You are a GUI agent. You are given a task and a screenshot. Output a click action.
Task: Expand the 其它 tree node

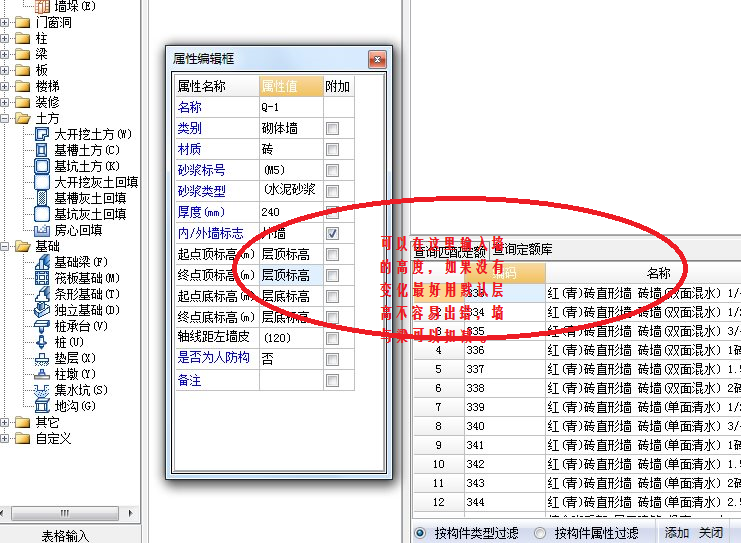point(4,422)
